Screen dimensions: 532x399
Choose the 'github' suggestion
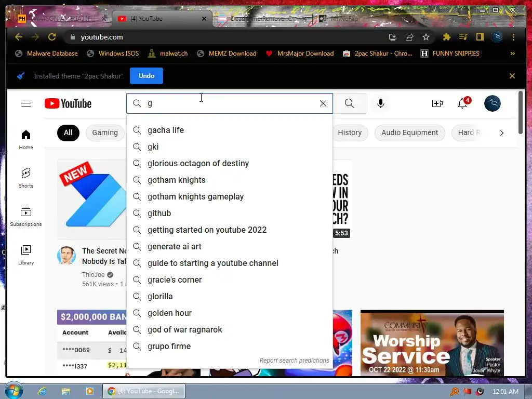229,213
